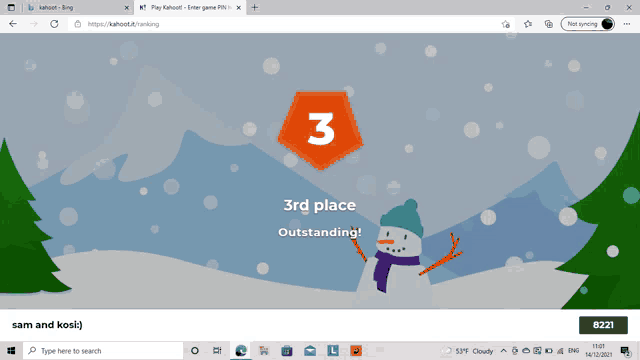Close the Play Kahoot! tab
640x360 pixels.
pyautogui.click(x=239, y=7)
